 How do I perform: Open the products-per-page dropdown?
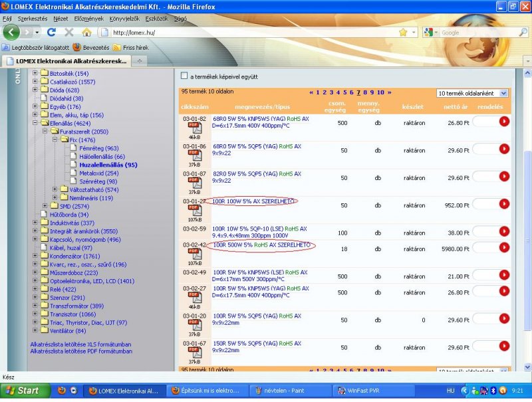[472, 93]
